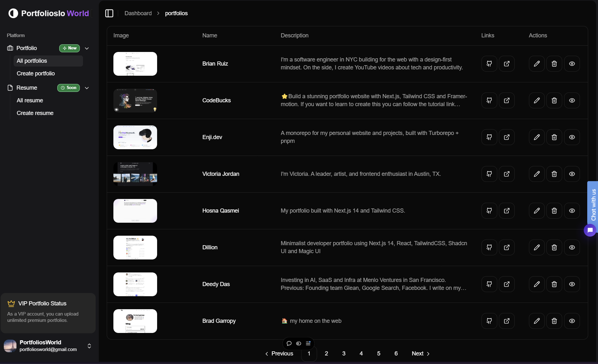
Task: Click the PortfoliosIo World logo
Action: tap(49, 13)
